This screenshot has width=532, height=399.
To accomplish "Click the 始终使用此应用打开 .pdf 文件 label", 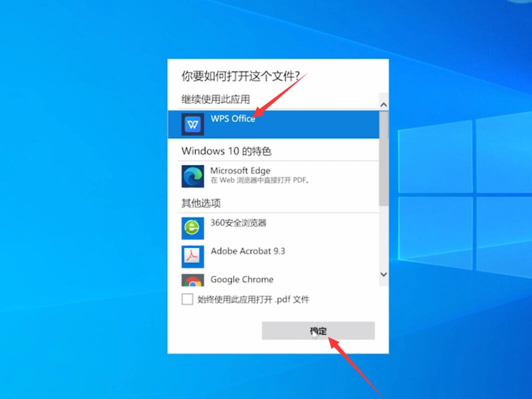I will pos(253,299).
